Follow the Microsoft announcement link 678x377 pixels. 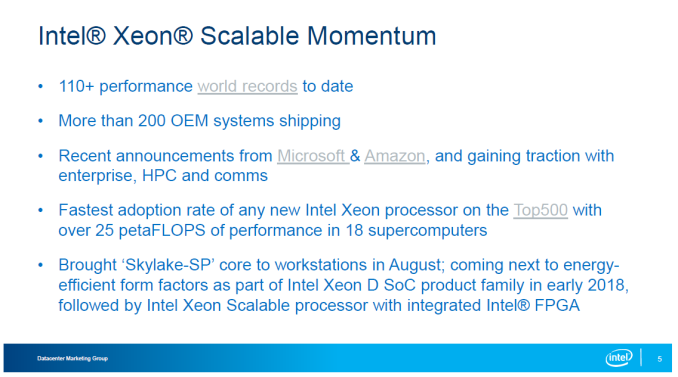[x=313, y=156]
